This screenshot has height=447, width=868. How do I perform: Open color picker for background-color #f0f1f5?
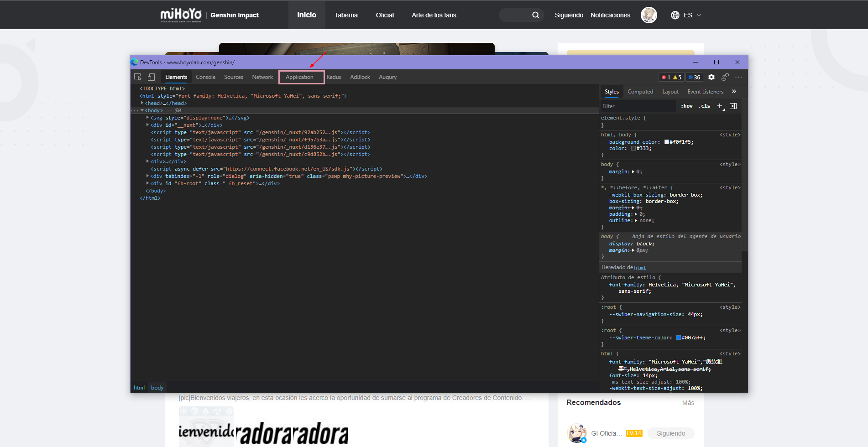(667, 142)
